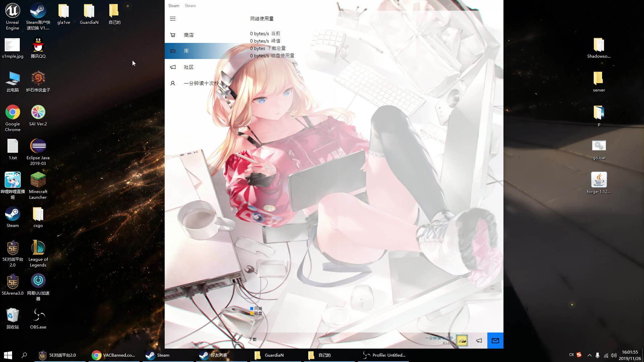Click the 网络使用量 heading

coord(262,19)
